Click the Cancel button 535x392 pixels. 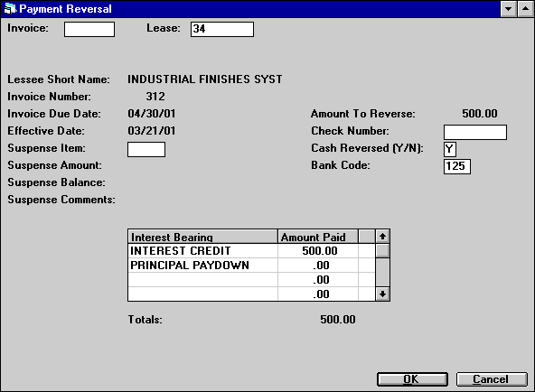492,379
